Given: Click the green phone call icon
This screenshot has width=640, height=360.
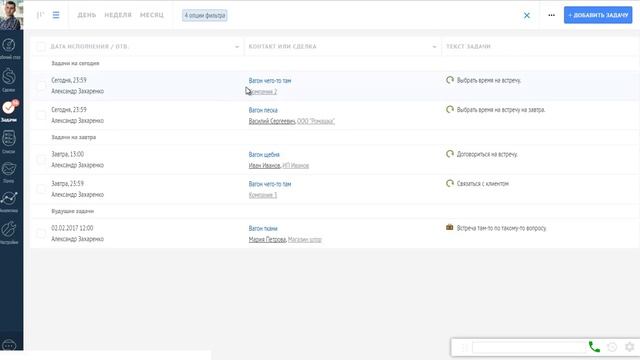Looking at the screenshot, I should click(x=594, y=347).
